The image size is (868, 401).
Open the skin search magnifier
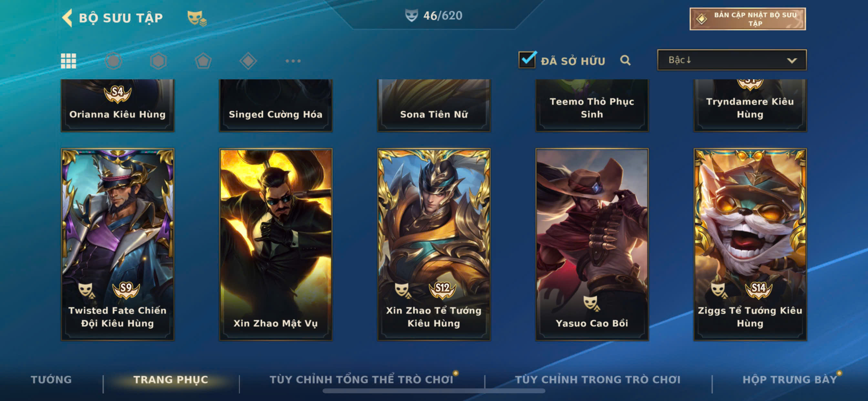[625, 60]
